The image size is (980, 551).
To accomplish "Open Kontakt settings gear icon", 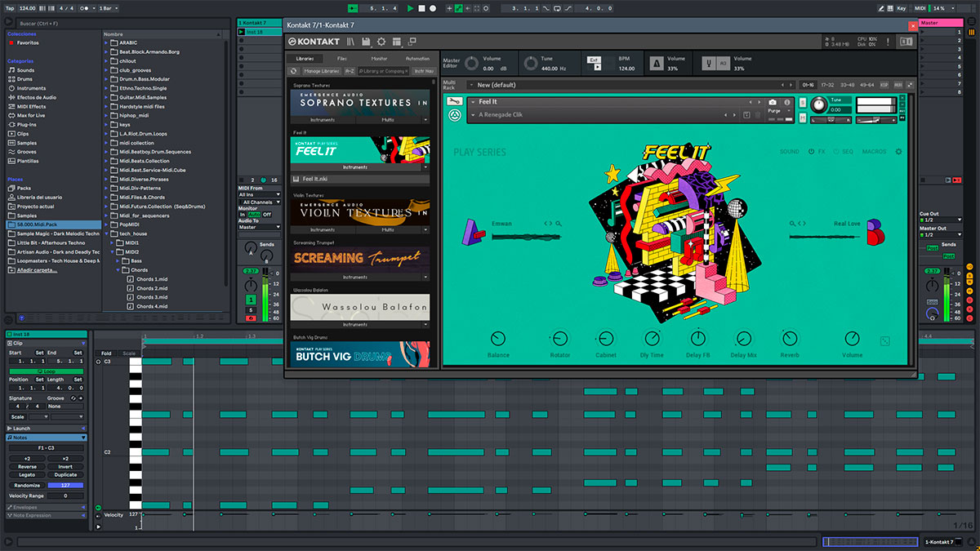I will [381, 42].
